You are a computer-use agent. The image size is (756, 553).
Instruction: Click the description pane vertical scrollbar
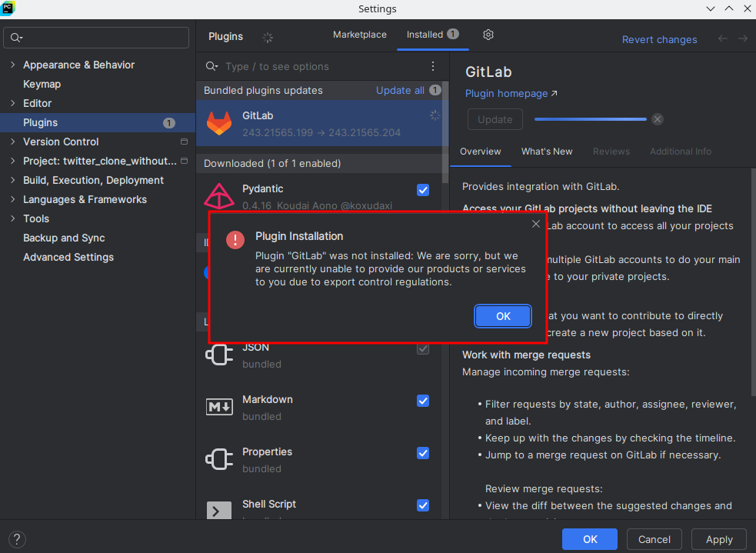pos(753,282)
